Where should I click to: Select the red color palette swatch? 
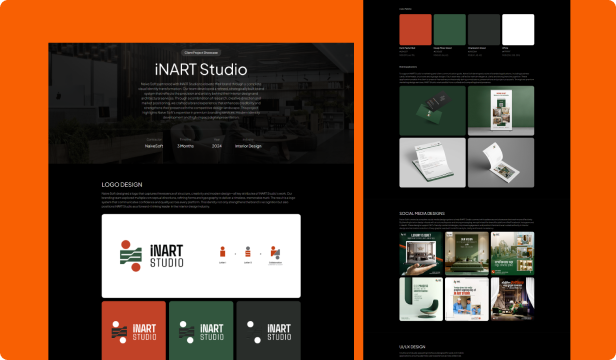[x=415, y=29]
